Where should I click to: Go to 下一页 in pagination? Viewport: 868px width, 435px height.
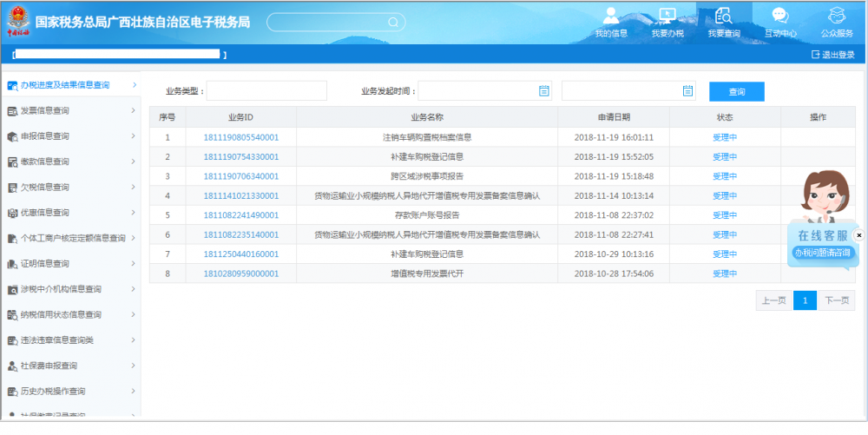pyautogui.click(x=836, y=300)
